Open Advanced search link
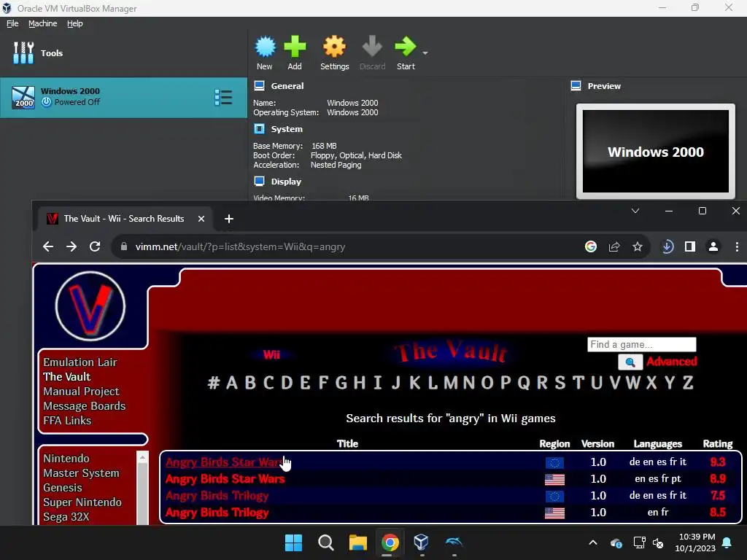The width and height of the screenshot is (747, 560). tap(671, 362)
